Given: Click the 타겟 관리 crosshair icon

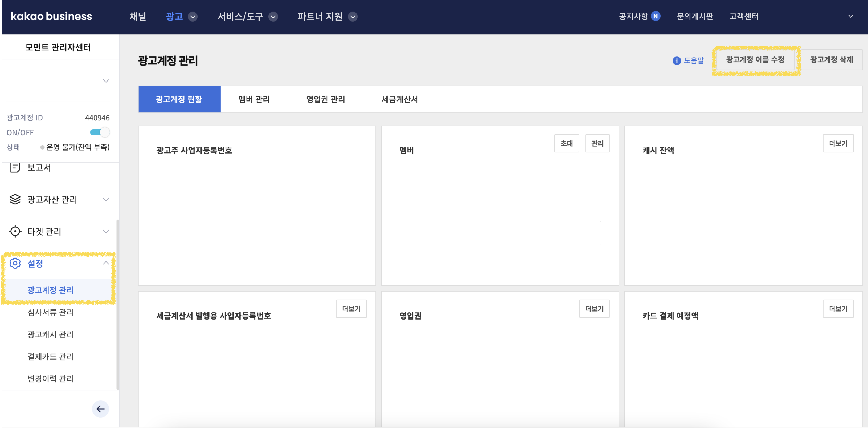Looking at the screenshot, I should (x=15, y=231).
